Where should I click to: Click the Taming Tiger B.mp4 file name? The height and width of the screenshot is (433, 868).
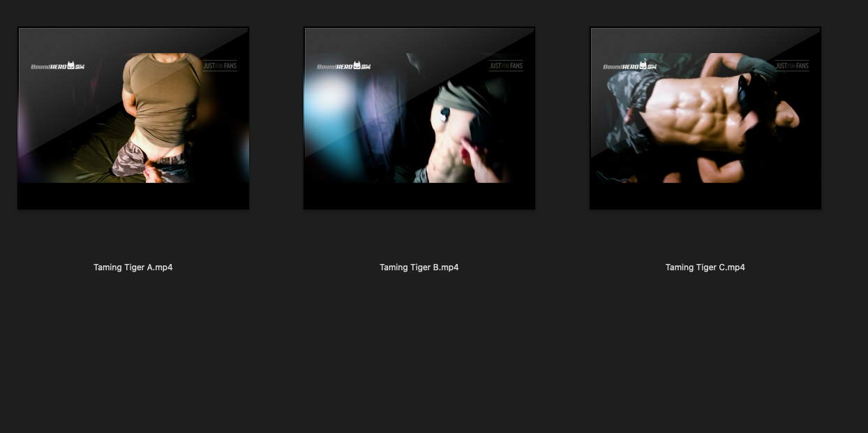click(x=419, y=267)
